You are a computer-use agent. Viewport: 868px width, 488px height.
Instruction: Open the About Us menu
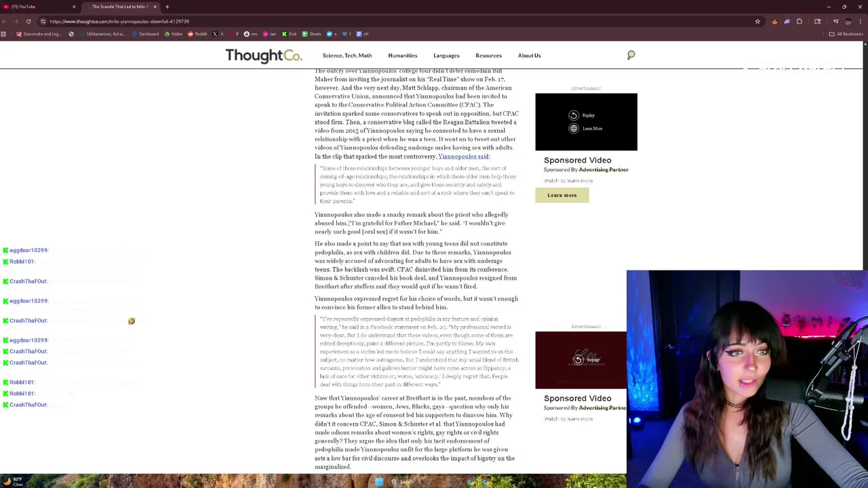click(529, 56)
